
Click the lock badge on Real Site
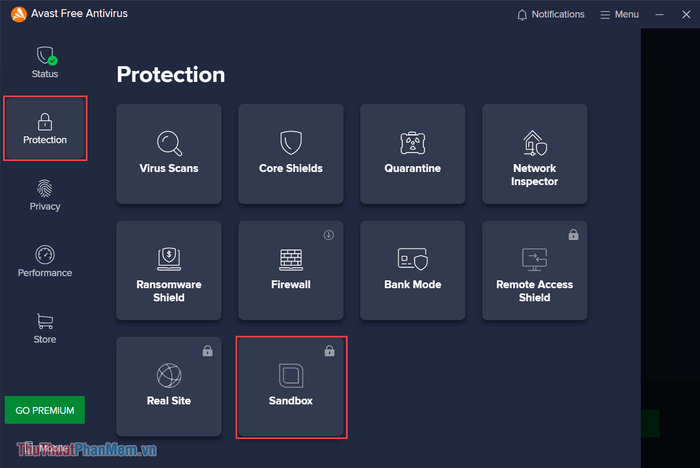click(208, 351)
